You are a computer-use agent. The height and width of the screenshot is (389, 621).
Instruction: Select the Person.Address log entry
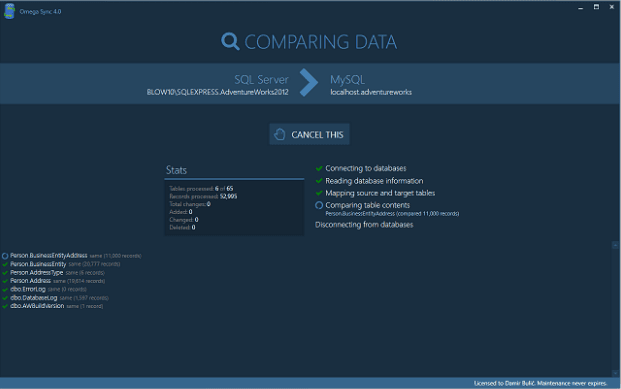coord(53,281)
